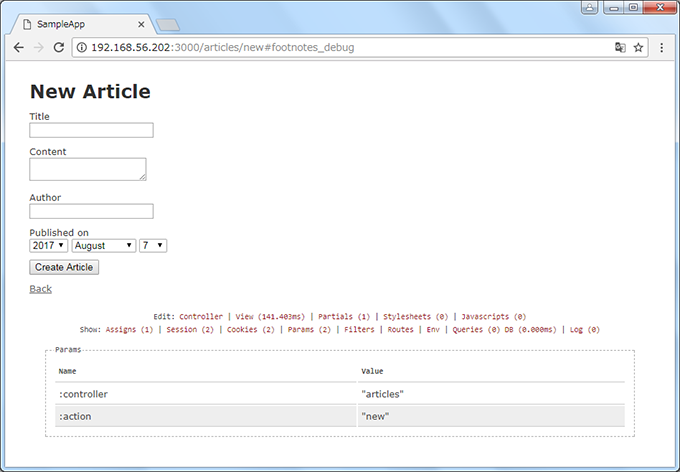Focus the Author input field

(x=92, y=211)
